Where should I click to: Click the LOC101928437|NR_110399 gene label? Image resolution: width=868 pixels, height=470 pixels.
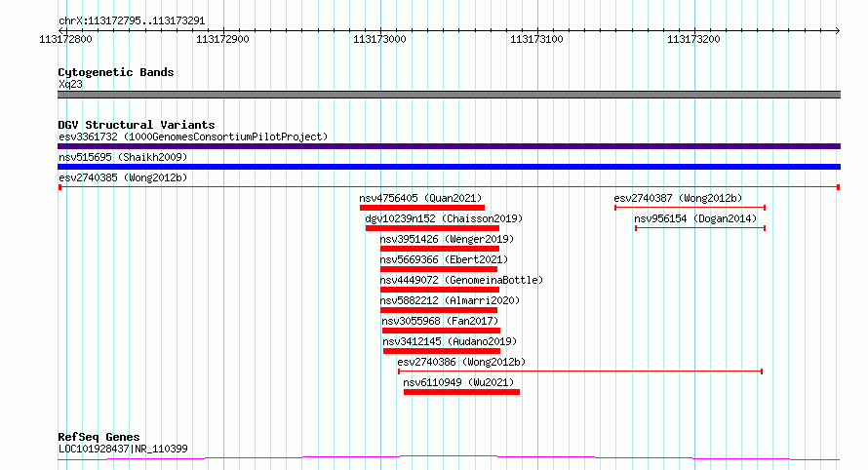click(x=123, y=449)
